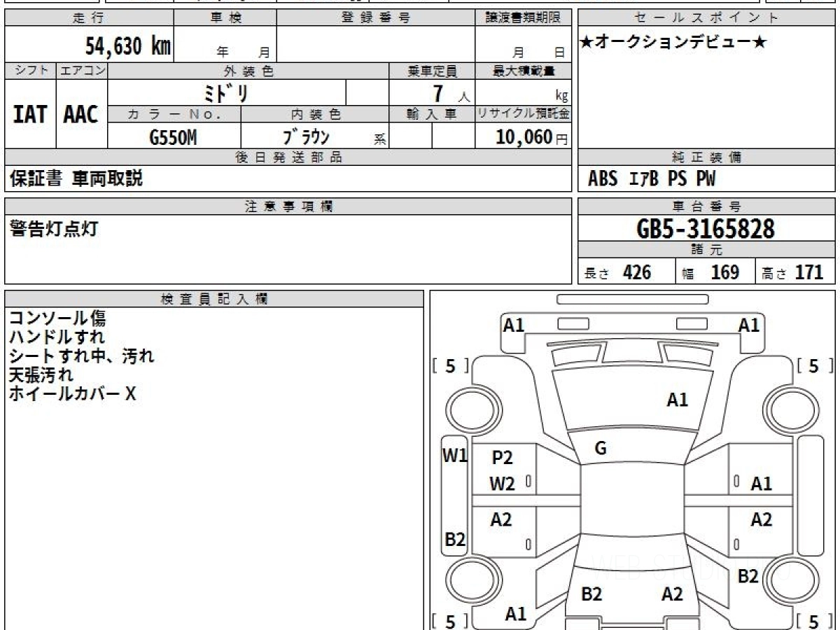Select the 警告灯点灯 warning note

[54, 229]
